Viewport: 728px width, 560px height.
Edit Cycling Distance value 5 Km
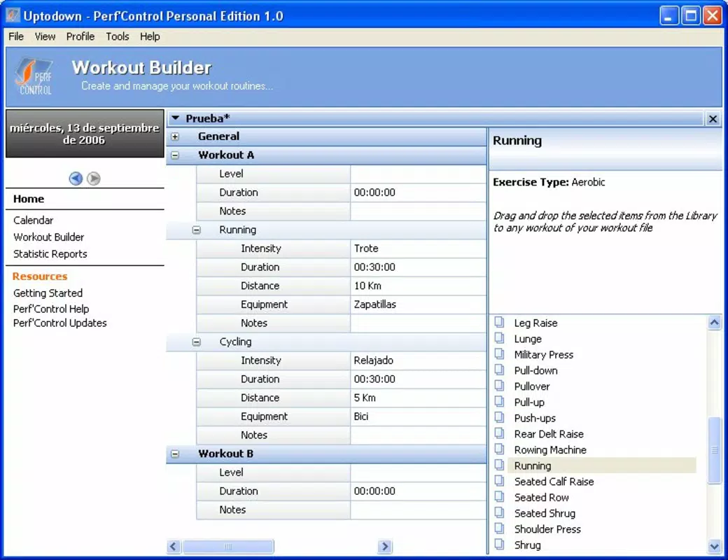click(x=418, y=398)
